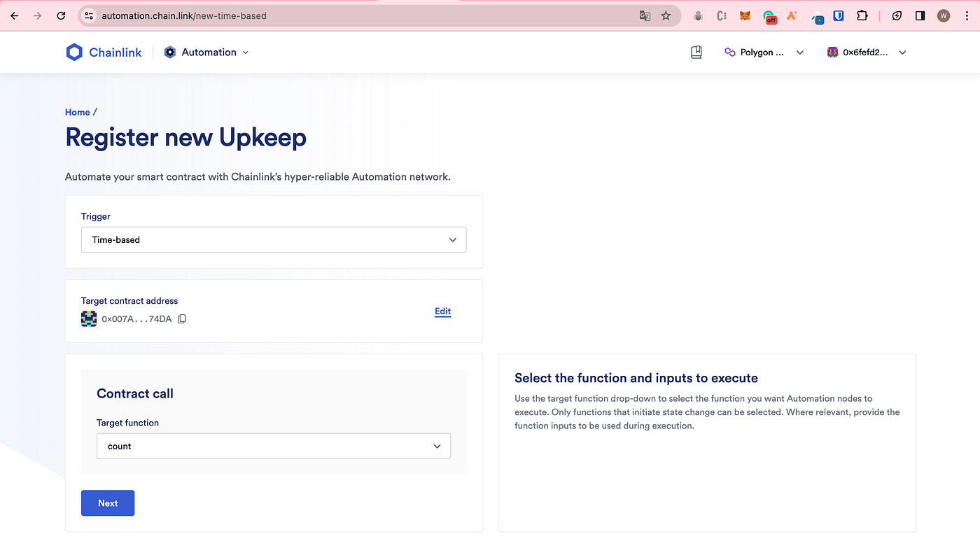Open the Extensions puzzle icon
Screen dimensions: 980x548
862,15
